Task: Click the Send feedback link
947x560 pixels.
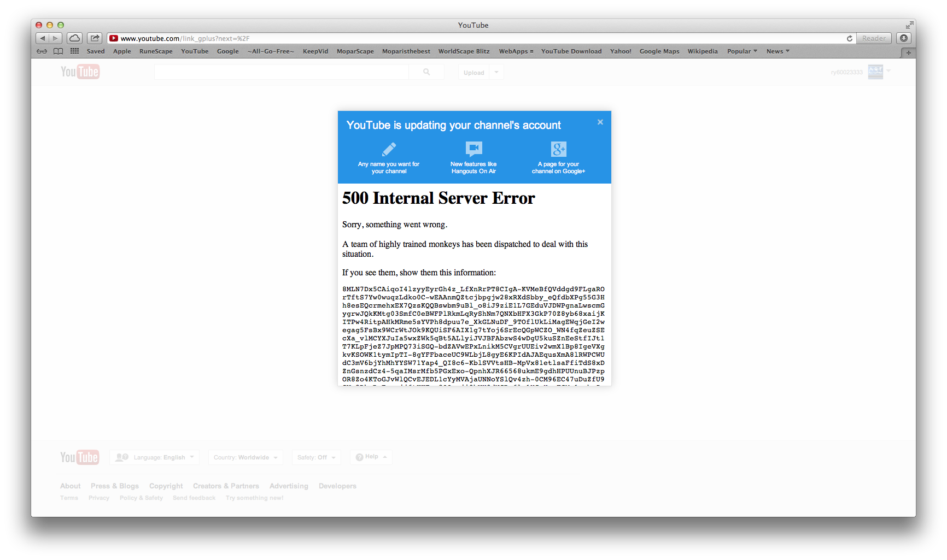Action: [194, 498]
